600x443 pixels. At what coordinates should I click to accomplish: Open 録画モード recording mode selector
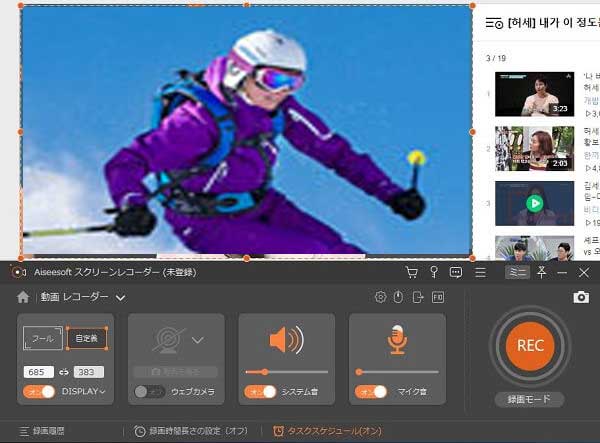[529, 399]
